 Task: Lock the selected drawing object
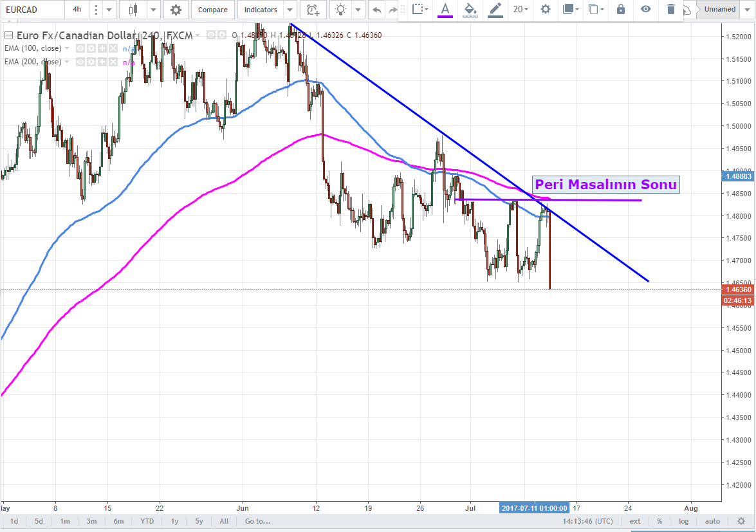pyautogui.click(x=621, y=9)
